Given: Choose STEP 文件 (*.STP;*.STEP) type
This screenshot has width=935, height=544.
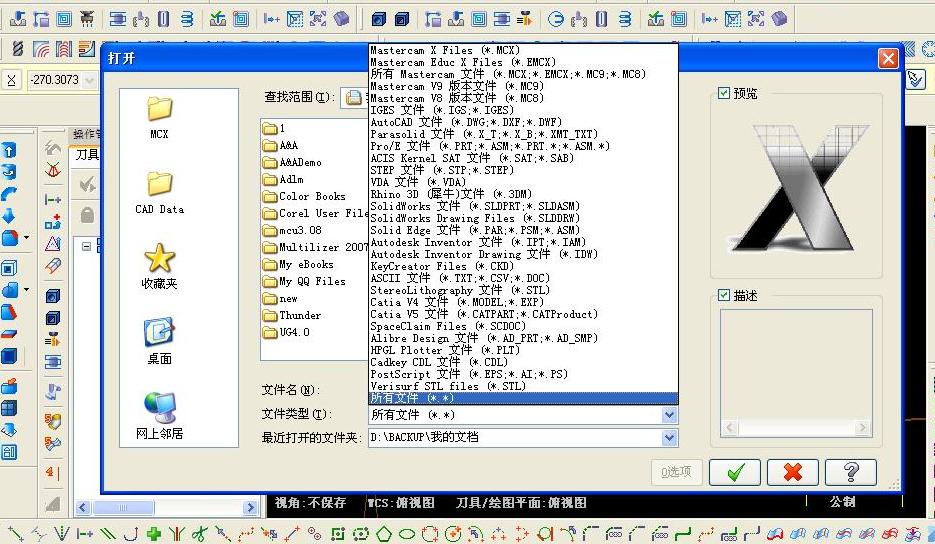Looking at the screenshot, I should pos(523,170).
